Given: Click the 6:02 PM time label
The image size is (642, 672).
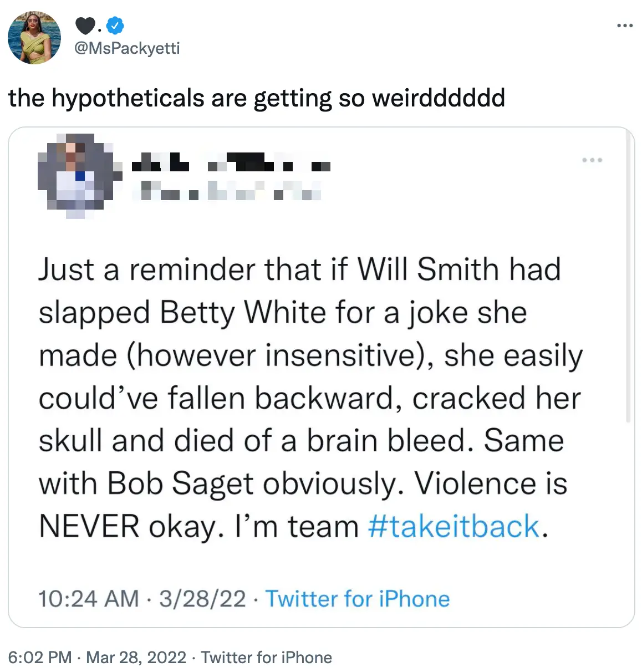Looking at the screenshot, I should click(x=39, y=658).
